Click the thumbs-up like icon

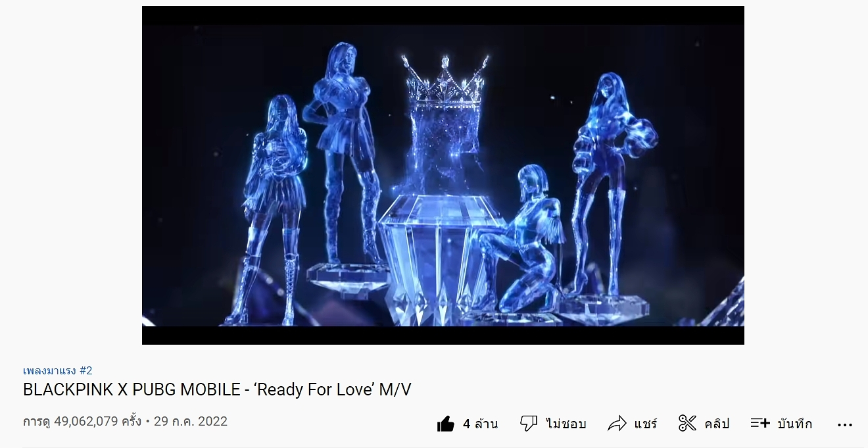tap(445, 424)
